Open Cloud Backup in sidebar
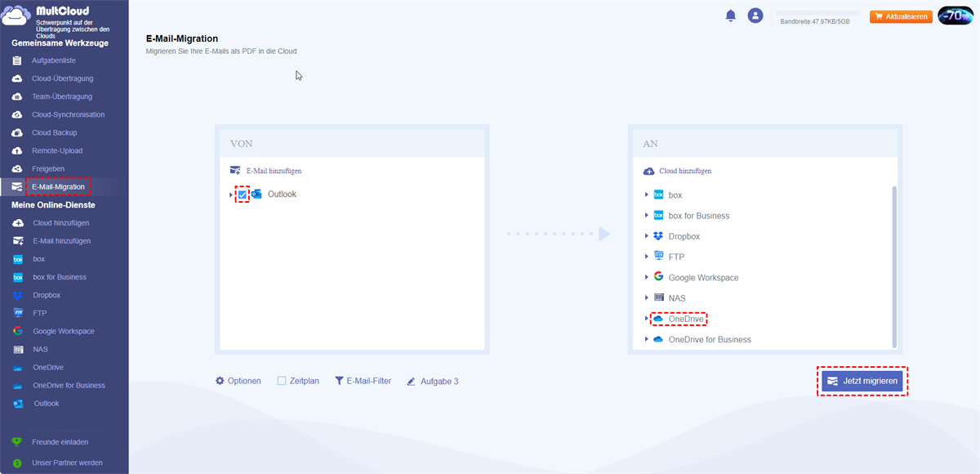Image resolution: width=980 pixels, height=474 pixels. pos(54,133)
